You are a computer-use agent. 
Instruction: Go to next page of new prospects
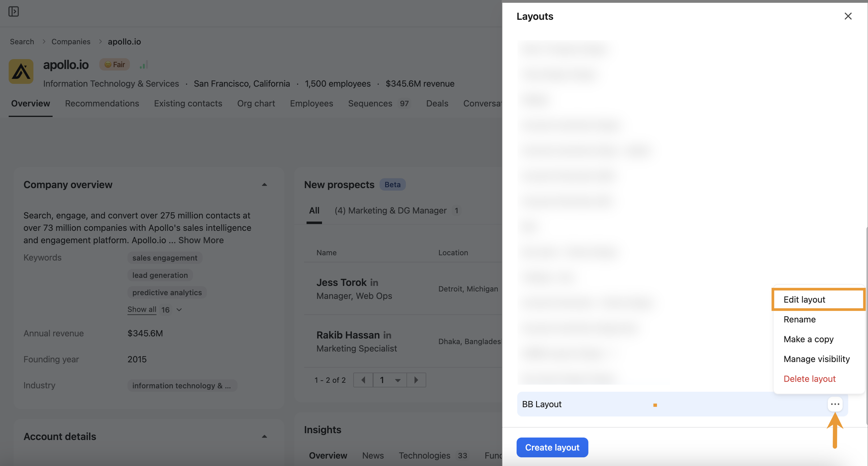point(416,380)
